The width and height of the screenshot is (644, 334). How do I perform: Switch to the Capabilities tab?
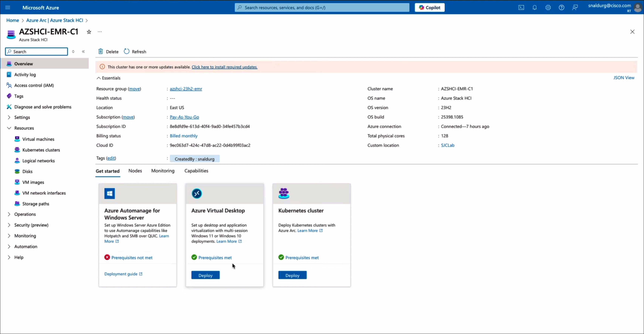pos(196,171)
